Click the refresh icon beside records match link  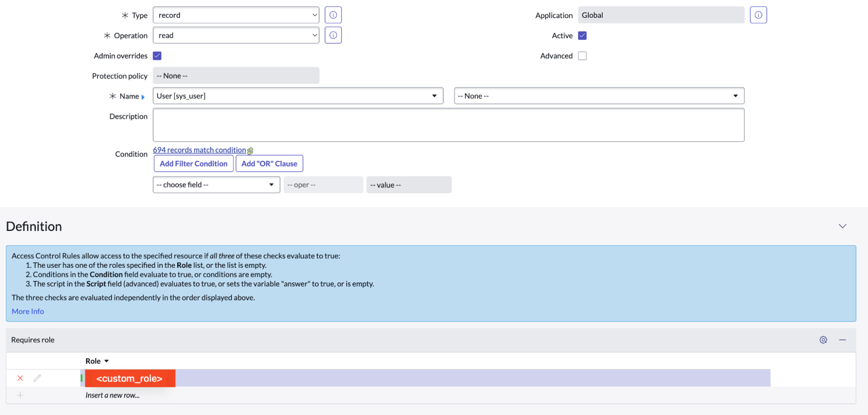tap(250, 151)
